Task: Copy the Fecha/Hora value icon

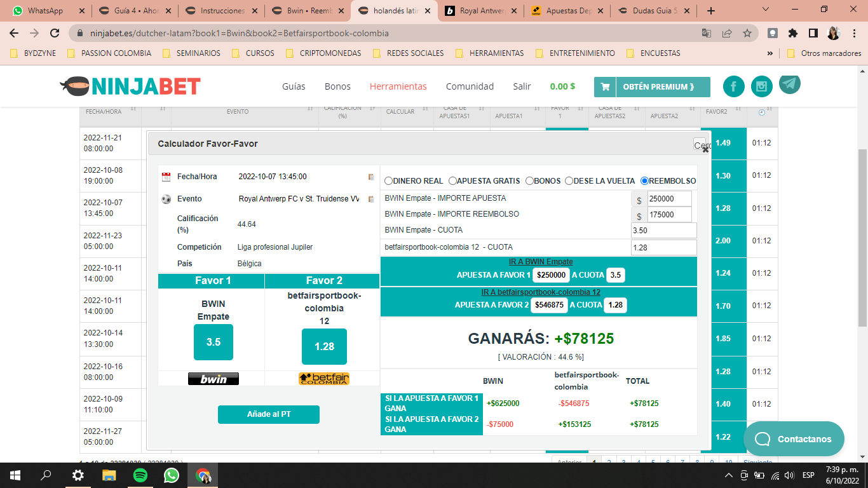Action: (371, 177)
